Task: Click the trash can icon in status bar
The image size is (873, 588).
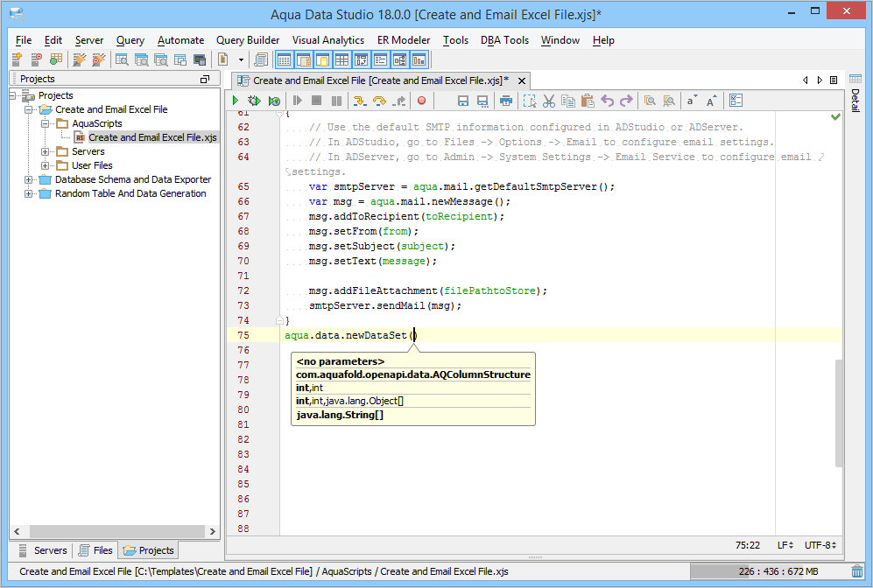Action: (857, 572)
